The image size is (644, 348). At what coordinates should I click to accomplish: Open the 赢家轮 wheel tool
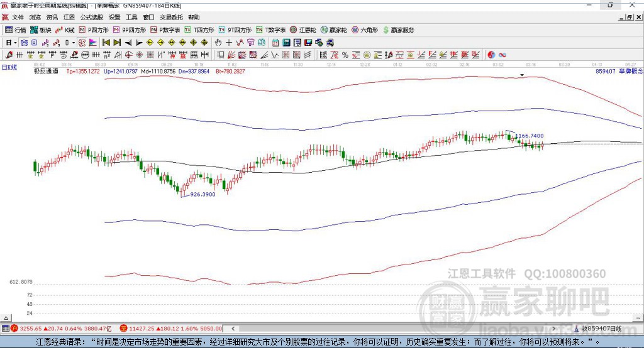pos(334,30)
